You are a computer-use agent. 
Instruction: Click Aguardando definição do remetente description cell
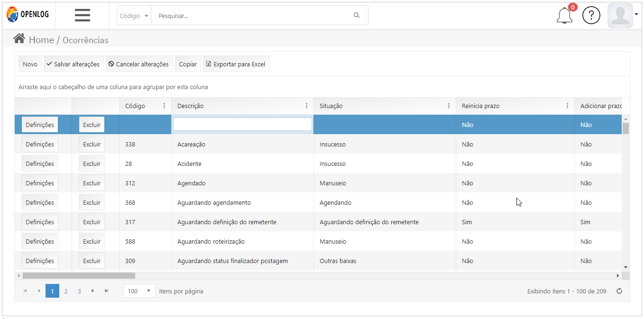pyautogui.click(x=242, y=222)
